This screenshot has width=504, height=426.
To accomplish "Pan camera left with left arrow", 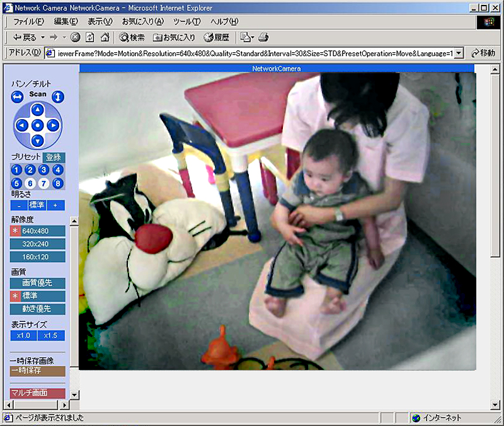I will coord(22,125).
